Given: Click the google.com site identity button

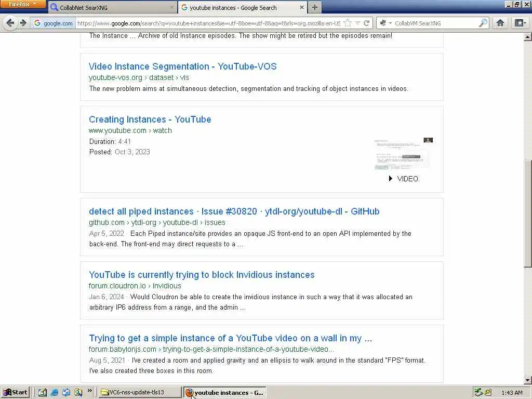Looking at the screenshot, I should (54, 23).
